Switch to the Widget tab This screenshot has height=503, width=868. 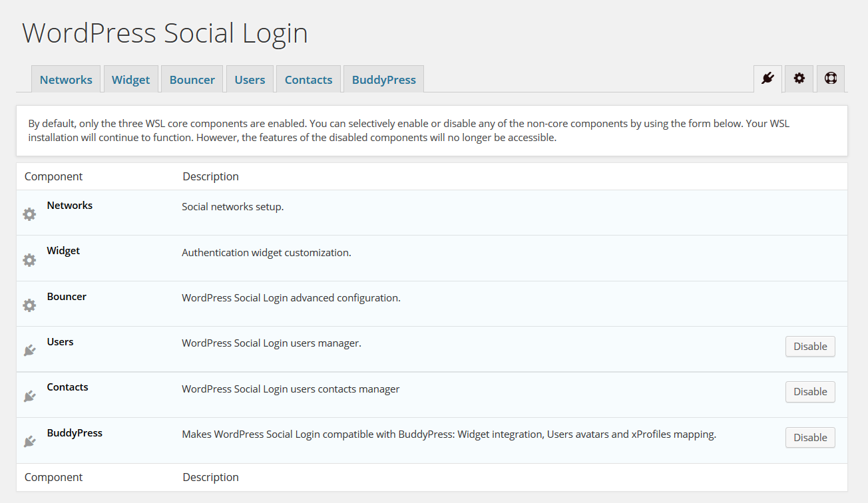130,79
